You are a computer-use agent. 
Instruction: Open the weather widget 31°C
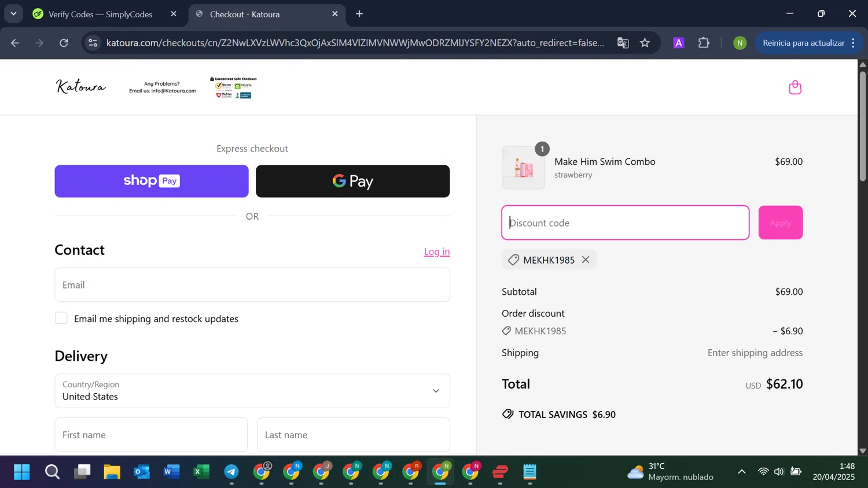[671, 472]
